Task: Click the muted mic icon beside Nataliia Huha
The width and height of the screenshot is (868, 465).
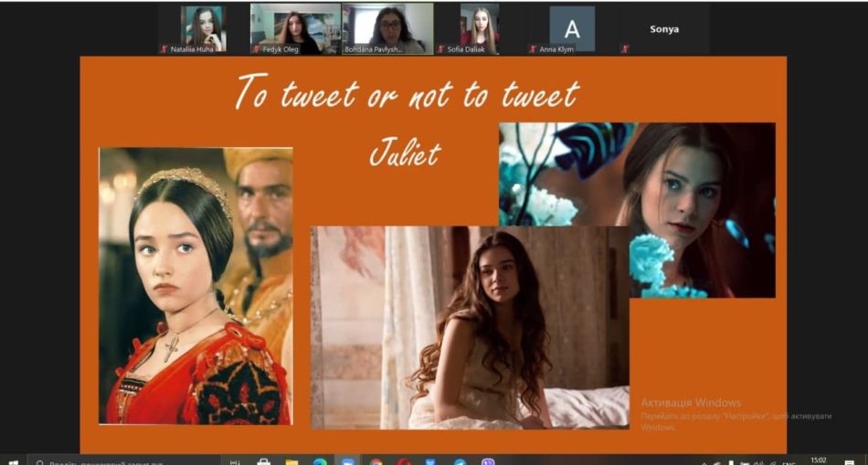Action: point(164,49)
